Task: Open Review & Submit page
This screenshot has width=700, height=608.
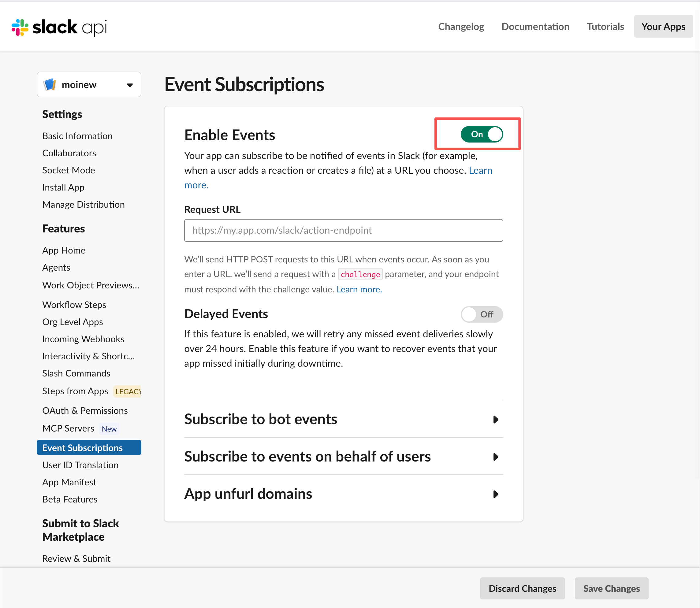Action: 76,559
